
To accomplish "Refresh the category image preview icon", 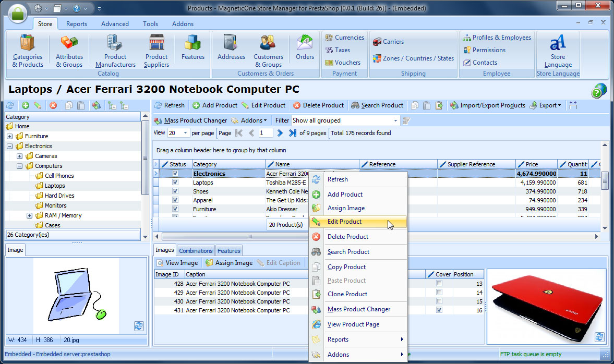I will (x=139, y=326).
